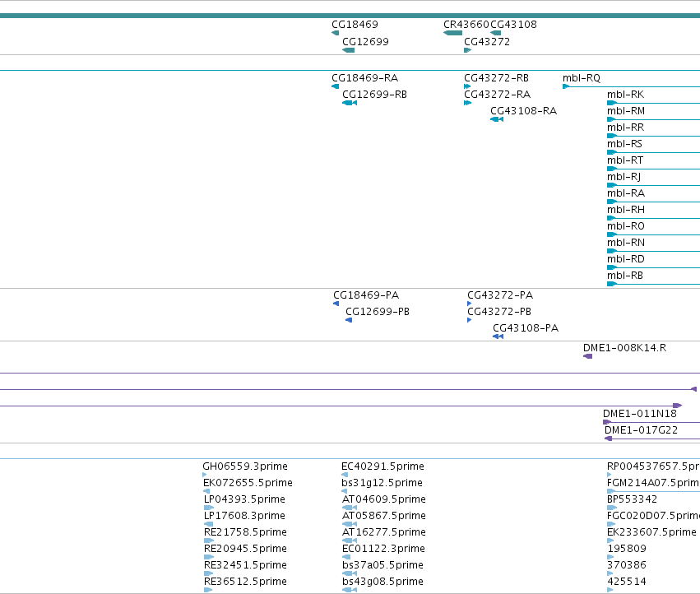
Task: Select the mbl-RB transcript
Action: point(625,276)
